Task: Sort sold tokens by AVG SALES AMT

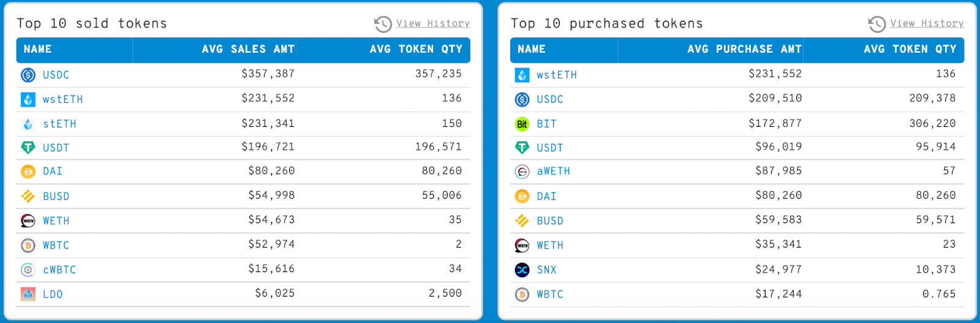Action: click(248, 49)
